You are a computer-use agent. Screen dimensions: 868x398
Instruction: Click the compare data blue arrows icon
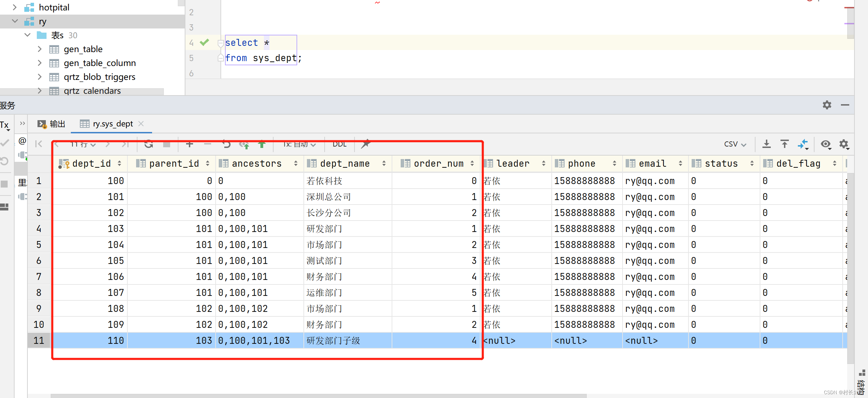[x=803, y=144]
